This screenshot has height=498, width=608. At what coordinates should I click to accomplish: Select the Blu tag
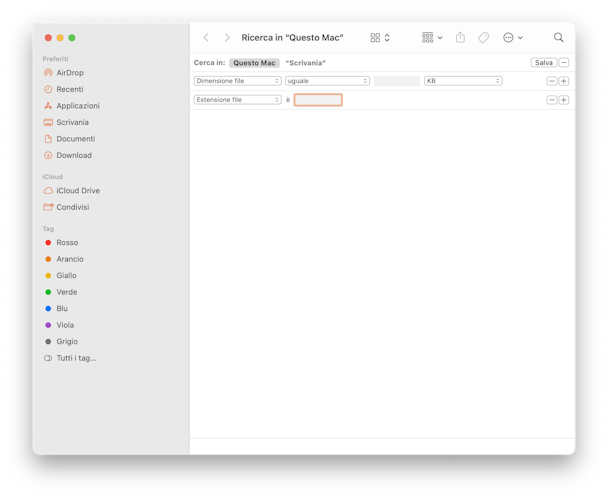pos(62,309)
